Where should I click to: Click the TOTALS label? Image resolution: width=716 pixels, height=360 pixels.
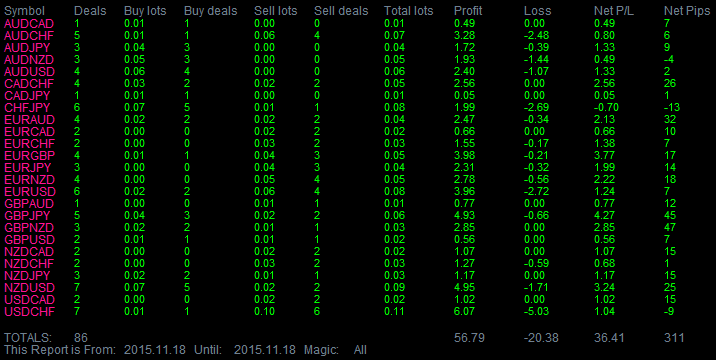click(28, 338)
